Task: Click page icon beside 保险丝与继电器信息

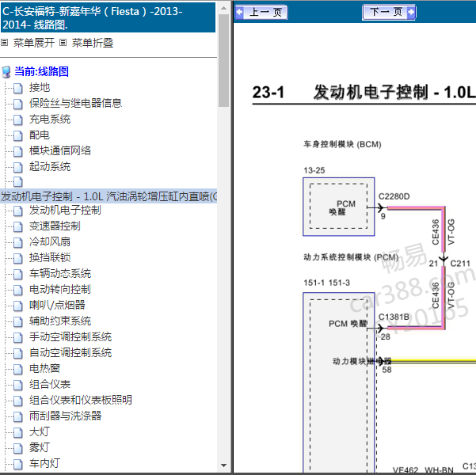Action: click(x=18, y=104)
